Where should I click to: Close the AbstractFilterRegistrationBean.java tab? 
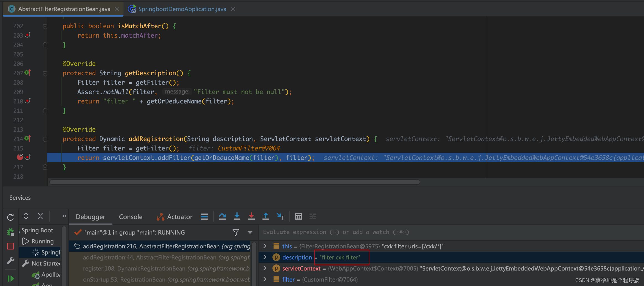(x=117, y=9)
